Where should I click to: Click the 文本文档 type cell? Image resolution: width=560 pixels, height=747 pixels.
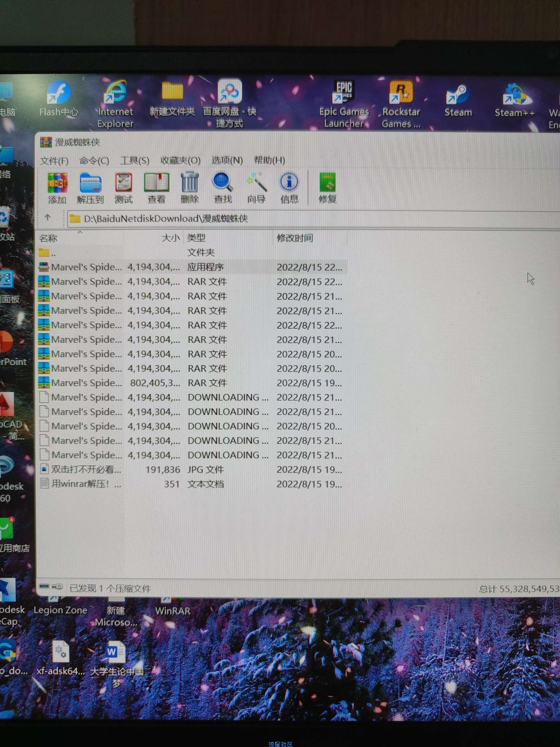[x=206, y=484]
